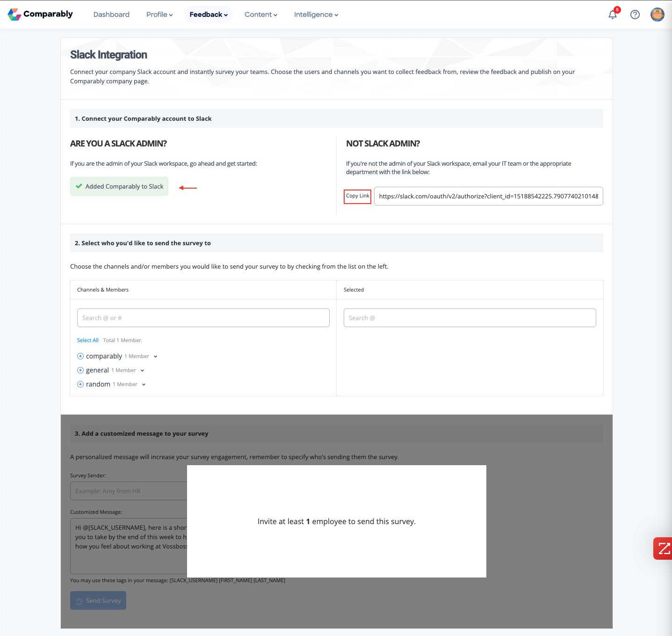Click the help question mark icon
672x636 pixels.
[x=635, y=15]
